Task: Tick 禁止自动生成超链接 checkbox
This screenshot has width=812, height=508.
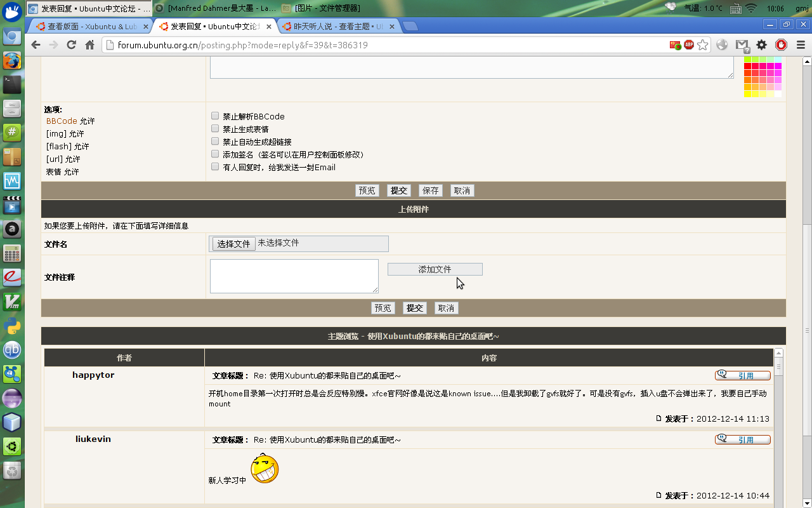Action: (x=215, y=141)
